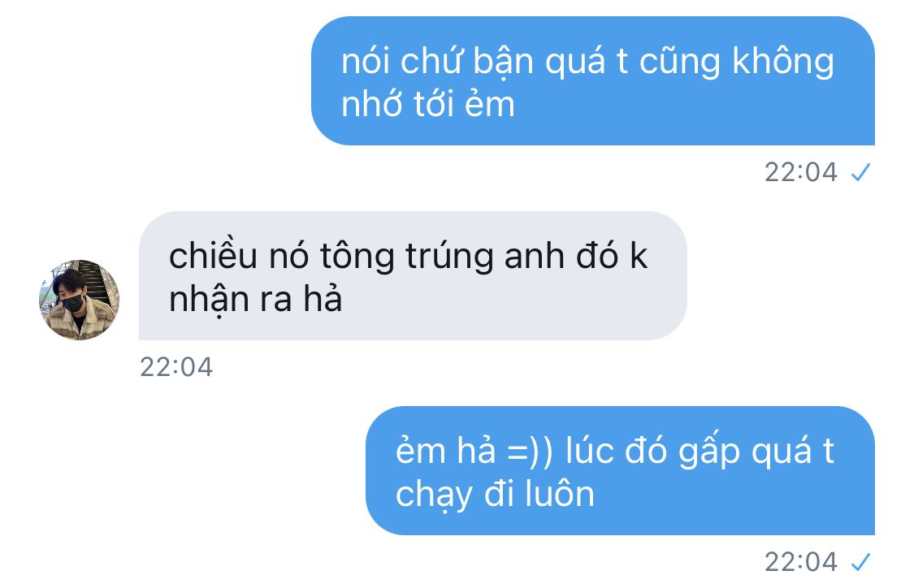Image resolution: width=914 pixels, height=588 pixels.
Task: Click the words 'anh đó' in gray message
Action: tap(561, 255)
